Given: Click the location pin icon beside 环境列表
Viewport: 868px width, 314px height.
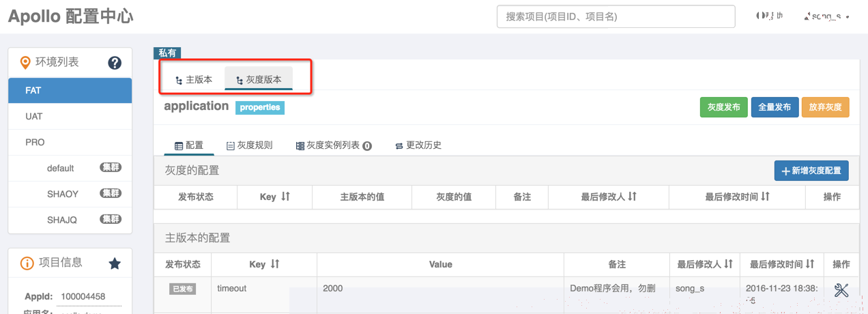Looking at the screenshot, I should point(25,63).
